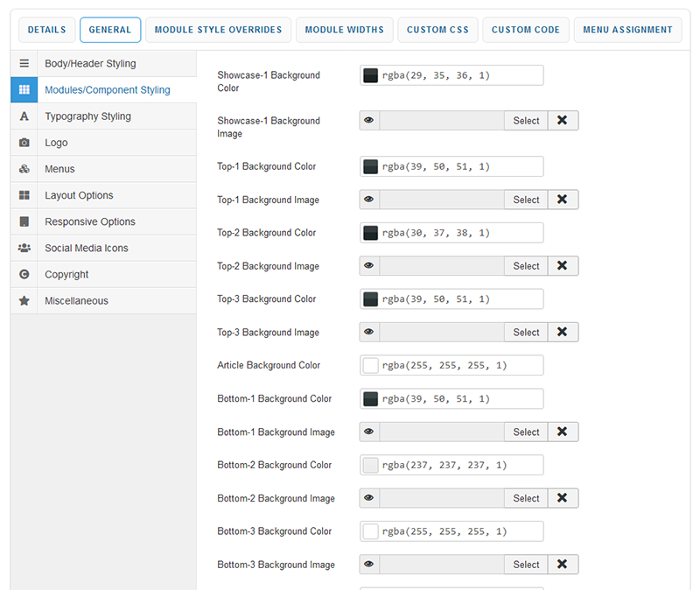Open Showcase-1 Background Color swatch

tap(370, 75)
